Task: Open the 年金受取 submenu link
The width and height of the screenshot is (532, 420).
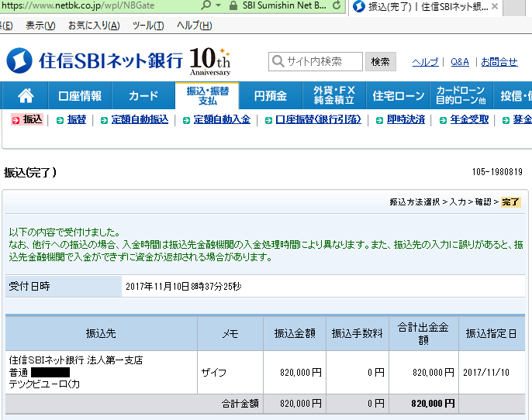Action: pyautogui.click(x=469, y=119)
